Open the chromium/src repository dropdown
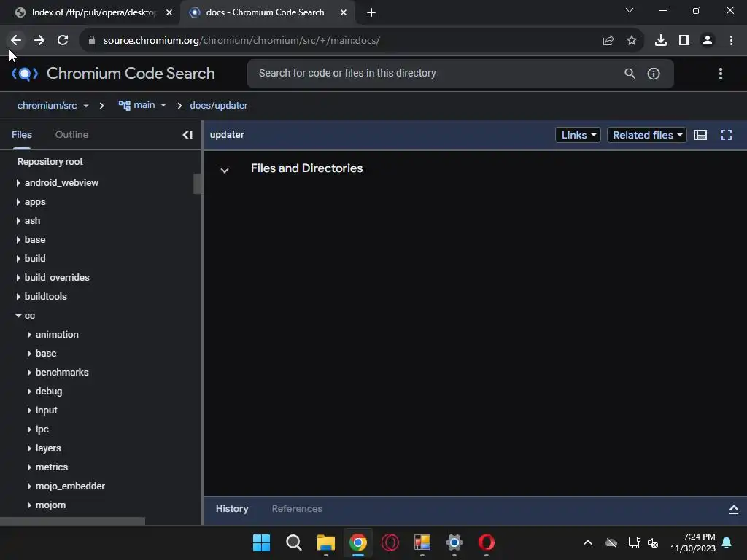 pyautogui.click(x=53, y=105)
